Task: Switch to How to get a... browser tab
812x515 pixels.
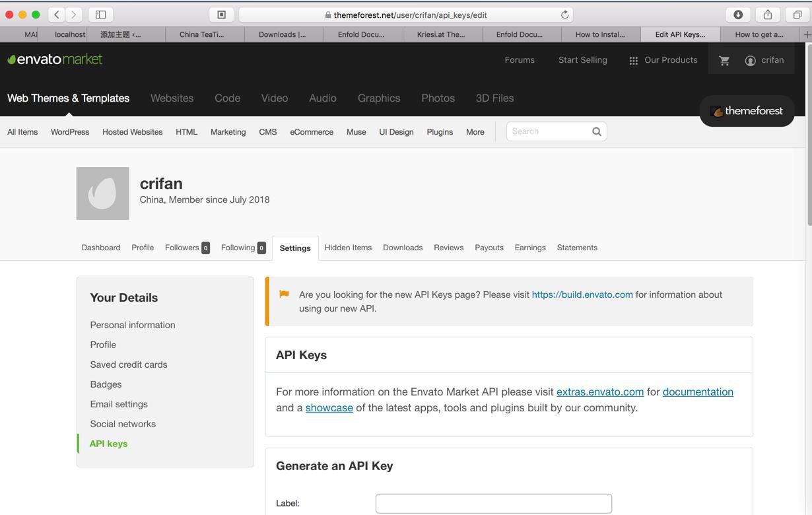Action: pos(759,34)
